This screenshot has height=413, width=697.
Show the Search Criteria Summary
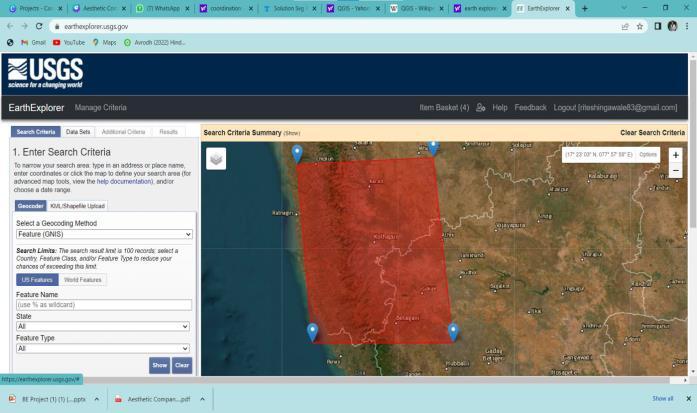point(292,133)
